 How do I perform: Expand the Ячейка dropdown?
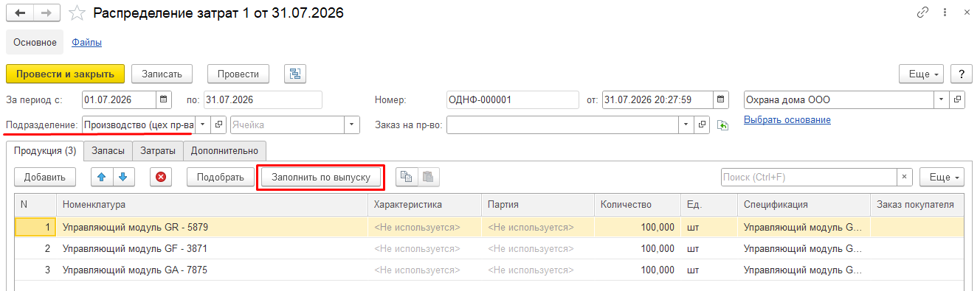[352, 125]
